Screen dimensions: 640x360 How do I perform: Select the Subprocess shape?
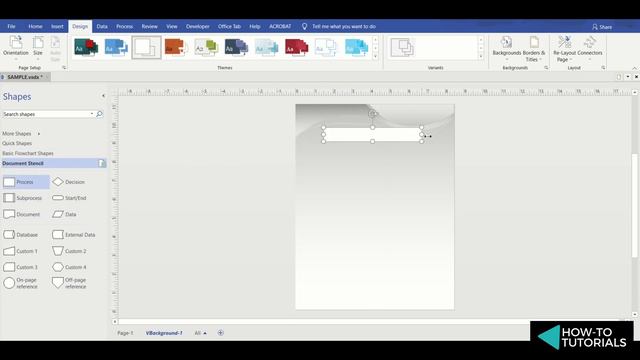tap(23, 198)
